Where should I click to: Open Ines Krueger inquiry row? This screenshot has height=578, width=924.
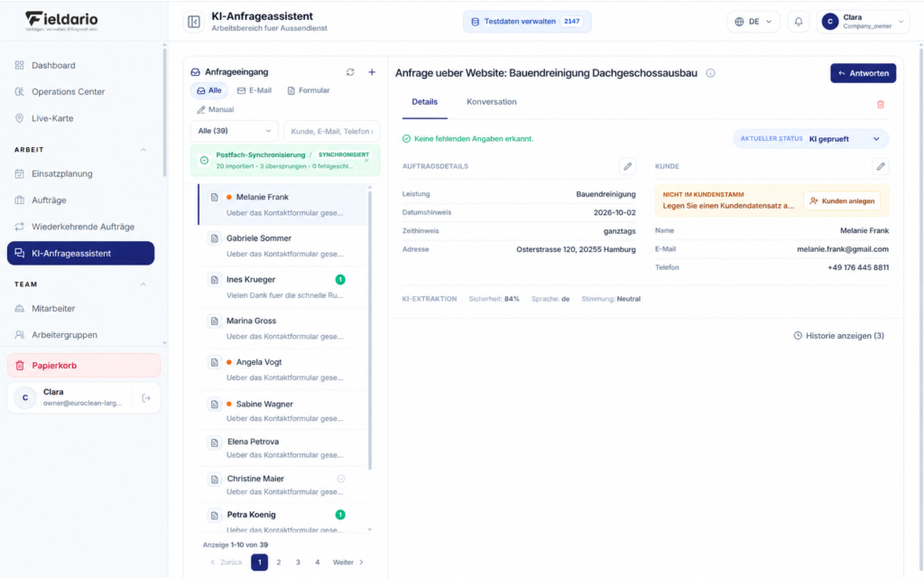pos(282,287)
